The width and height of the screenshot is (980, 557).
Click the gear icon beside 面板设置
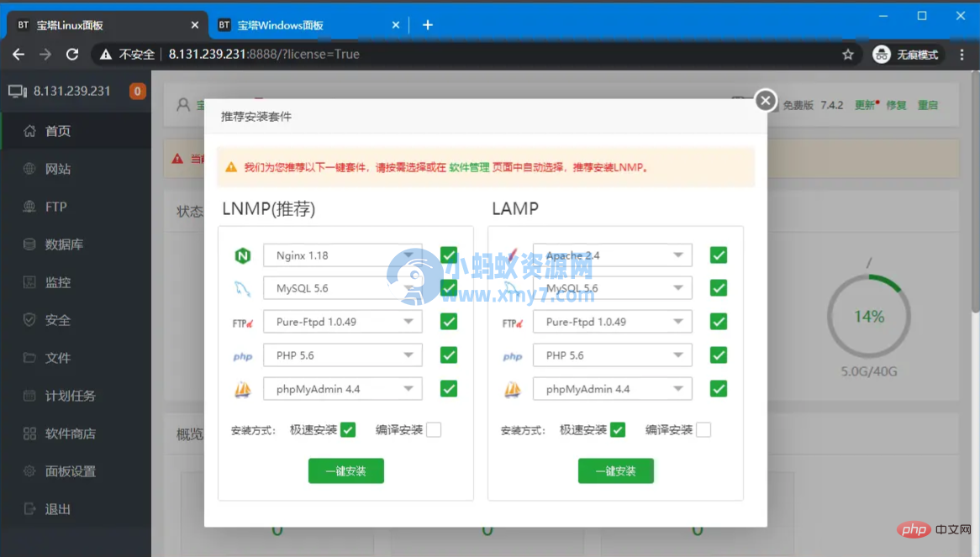[29, 470]
